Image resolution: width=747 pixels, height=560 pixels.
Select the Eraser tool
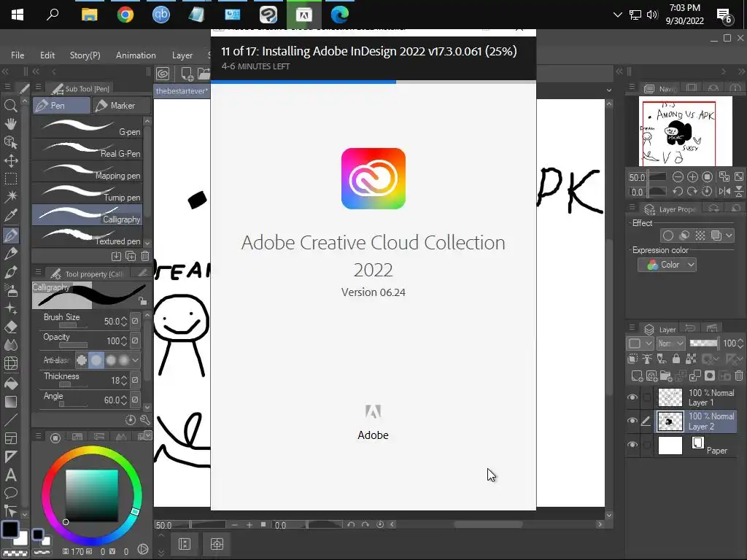click(x=10, y=327)
